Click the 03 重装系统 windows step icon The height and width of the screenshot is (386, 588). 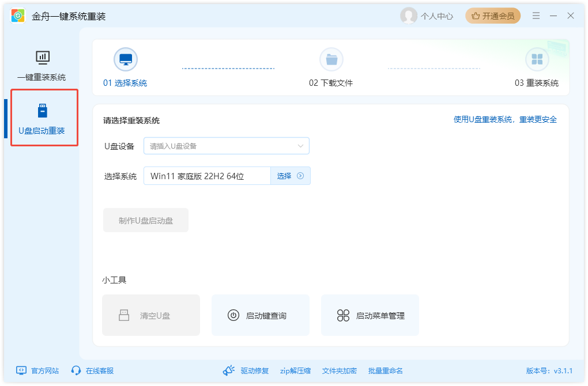pos(537,59)
